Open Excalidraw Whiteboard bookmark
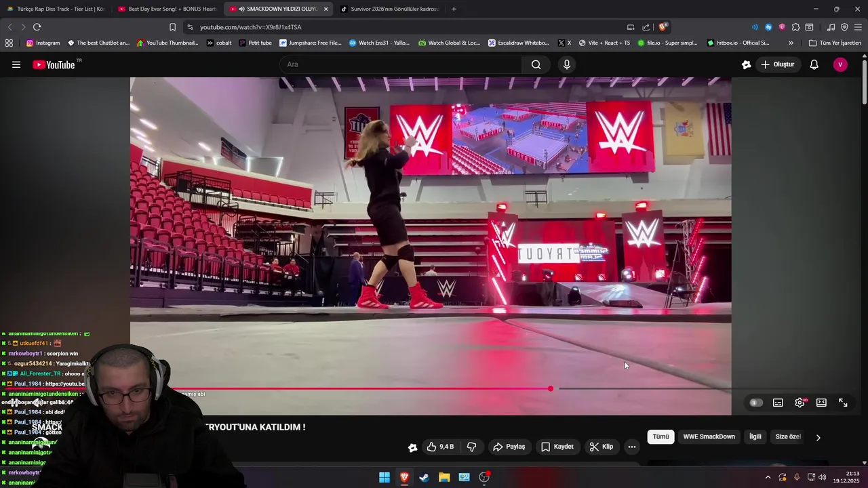This screenshot has width=868, height=488. coord(518,43)
